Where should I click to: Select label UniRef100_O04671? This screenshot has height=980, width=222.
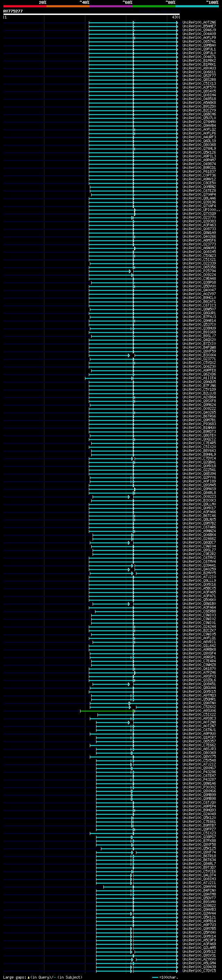199,57
